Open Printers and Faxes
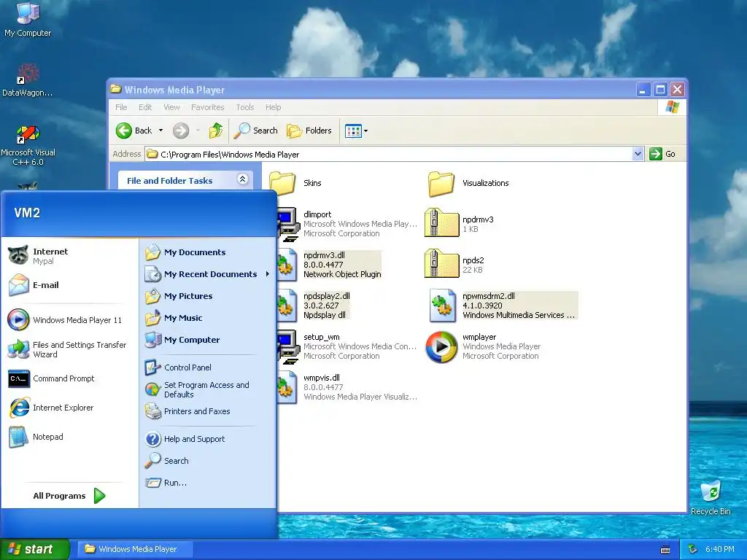 [208, 411]
